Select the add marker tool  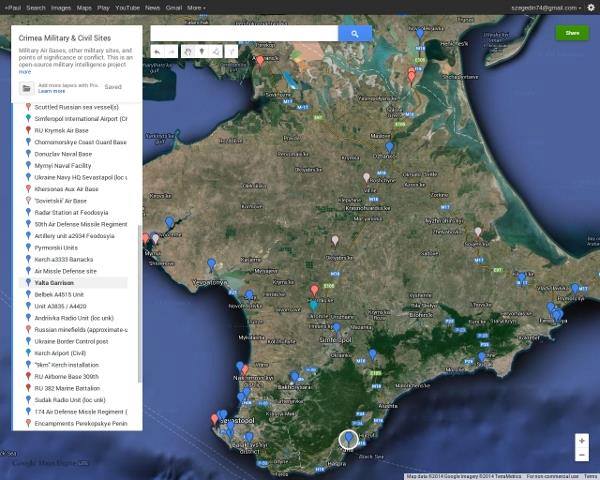[203, 50]
